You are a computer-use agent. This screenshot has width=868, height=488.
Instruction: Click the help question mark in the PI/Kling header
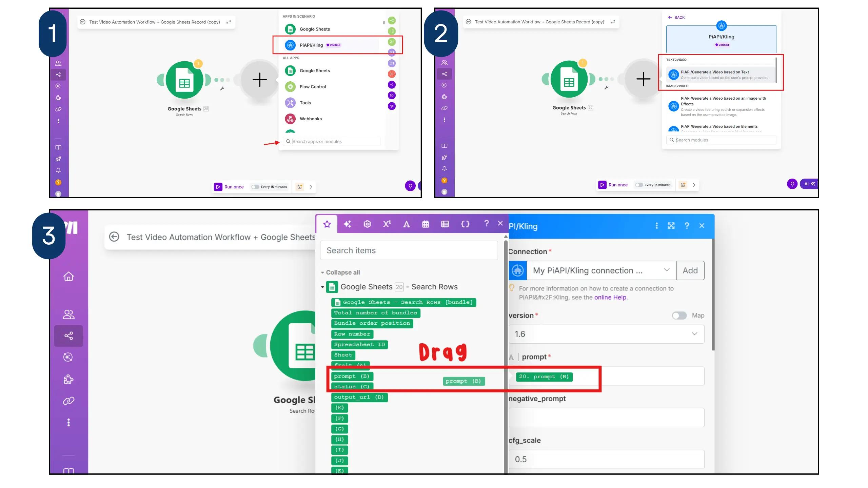point(687,226)
